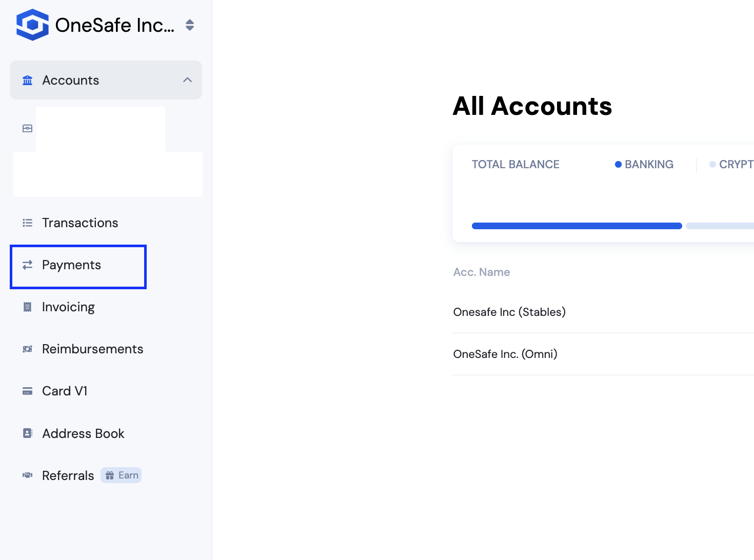Click the light blue crypto balance bar

720,226
